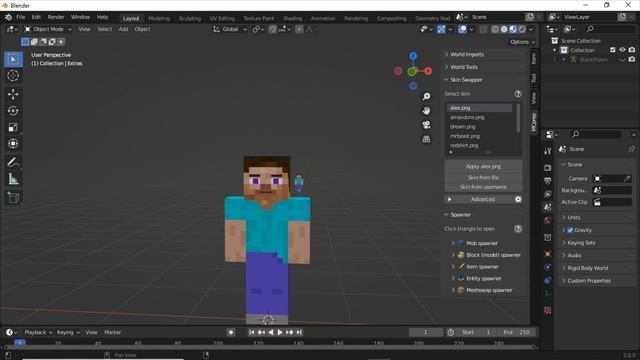
Task: Click the red X axis gizmo ball
Action: [x=428, y=71]
